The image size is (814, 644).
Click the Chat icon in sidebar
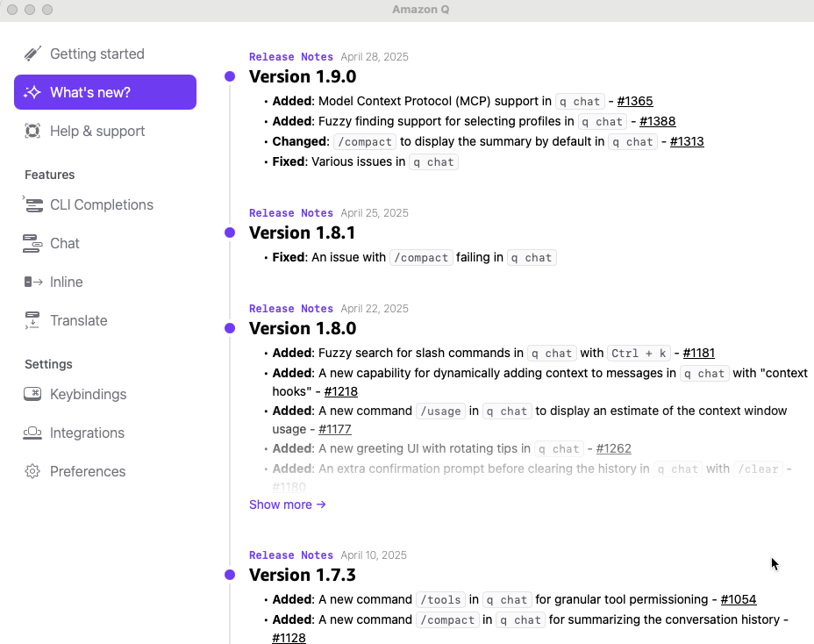pyautogui.click(x=32, y=243)
